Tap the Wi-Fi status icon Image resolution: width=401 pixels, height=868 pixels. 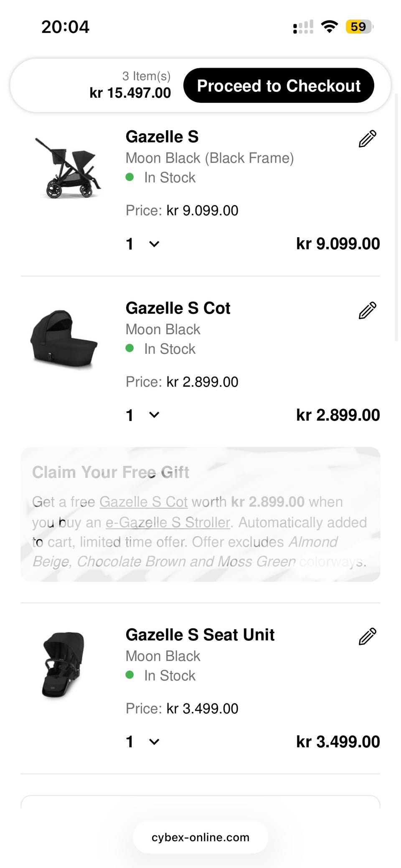pyautogui.click(x=329, y=27)
